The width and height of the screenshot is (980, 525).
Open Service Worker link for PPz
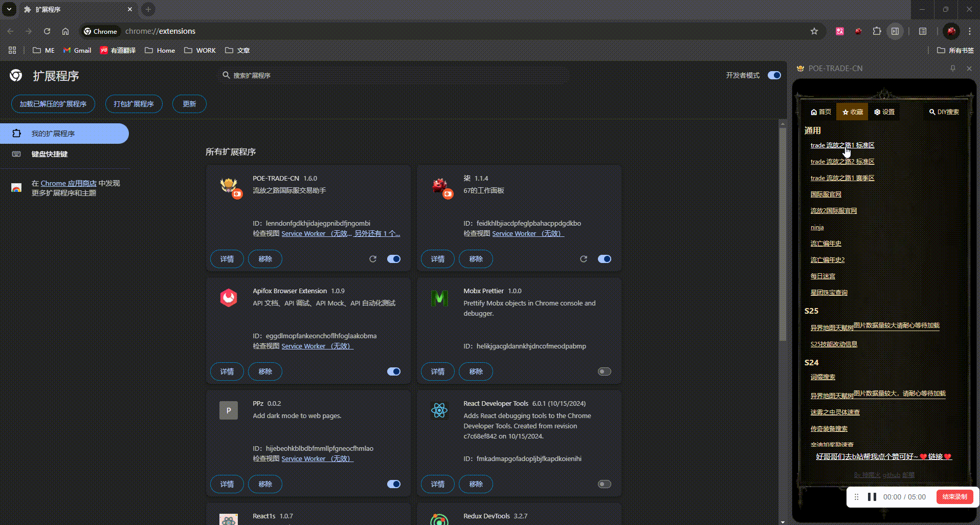coord(317,458)
